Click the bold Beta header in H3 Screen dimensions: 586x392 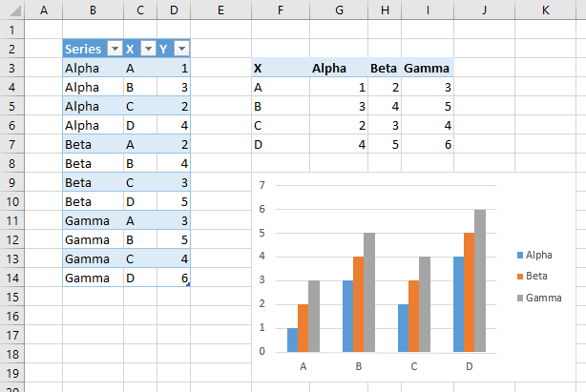point(385,68)
